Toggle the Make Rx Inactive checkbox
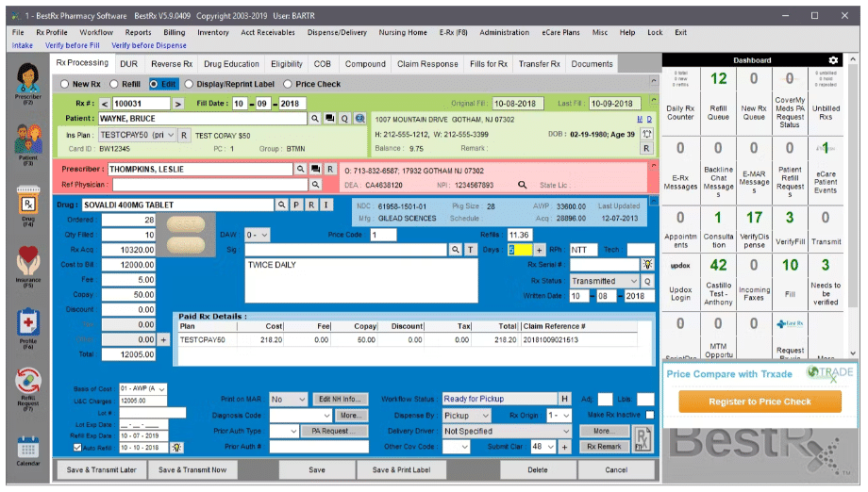The height and width of the screenshot is (492, 868). pyautogui.click(x=650, y=415)
